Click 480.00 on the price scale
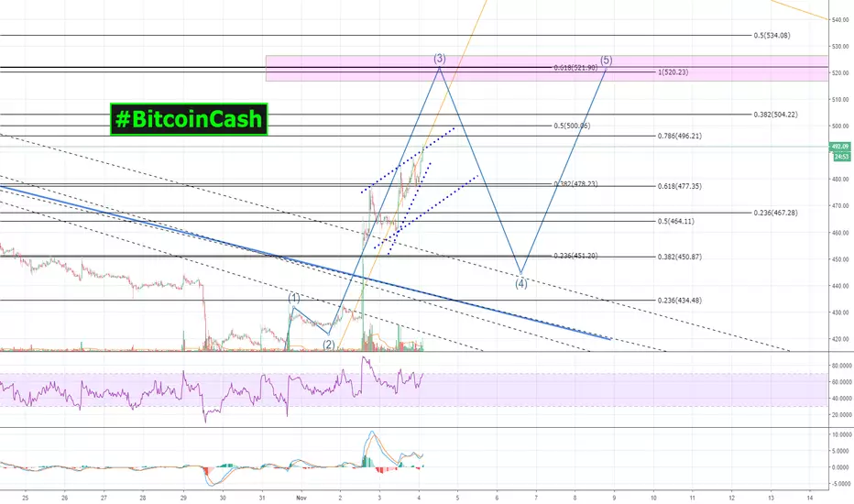This screenshot has width=854, height=504. [x=840, y=180]
